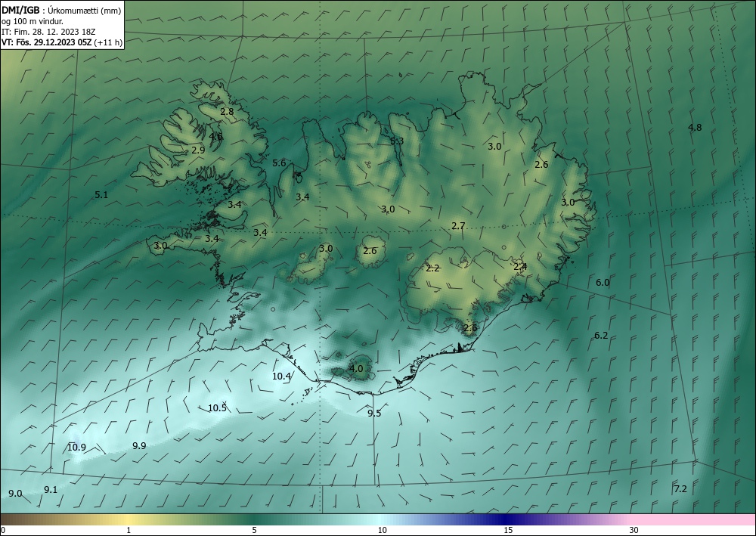Select the 2.9 value label
This screenshot has width=756, height=536.
click(198, 150)
